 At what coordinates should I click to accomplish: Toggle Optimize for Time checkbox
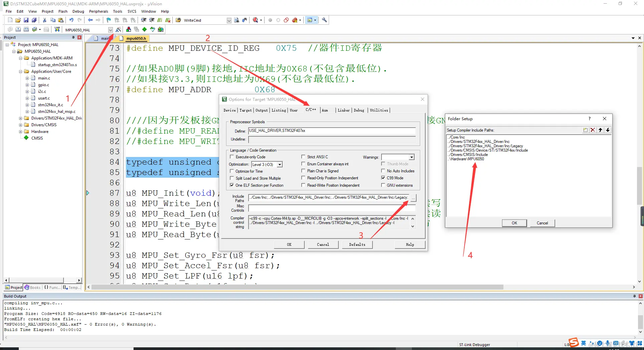tap(232, 171)
